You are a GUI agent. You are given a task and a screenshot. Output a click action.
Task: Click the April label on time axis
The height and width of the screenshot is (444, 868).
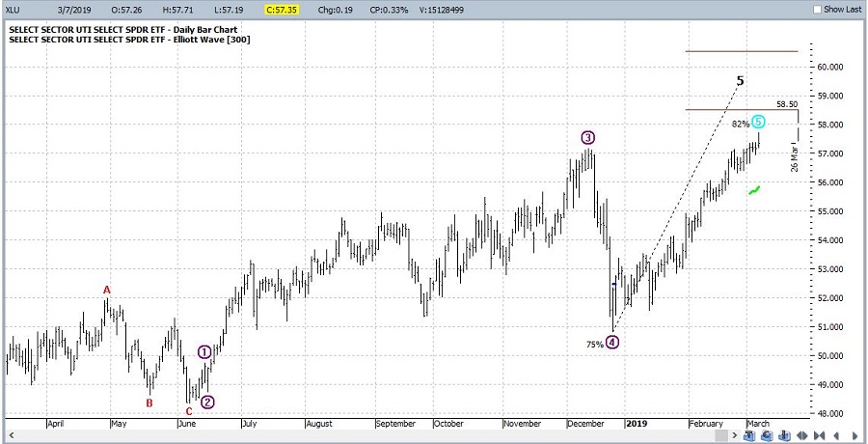point(55,424)
